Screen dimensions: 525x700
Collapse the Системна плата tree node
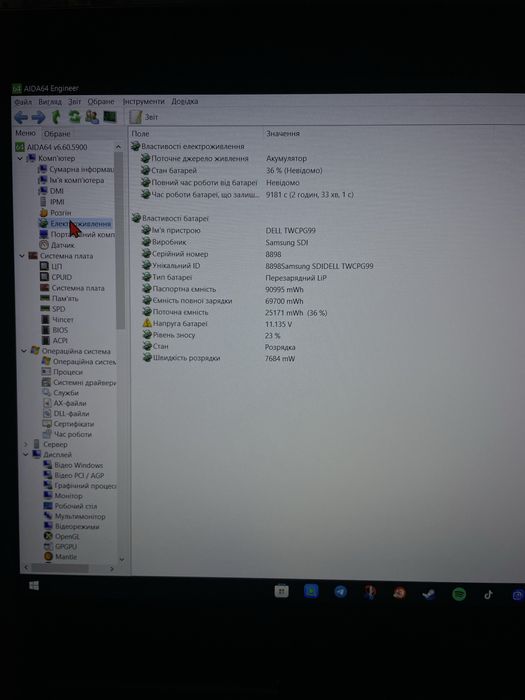(22, 256)
